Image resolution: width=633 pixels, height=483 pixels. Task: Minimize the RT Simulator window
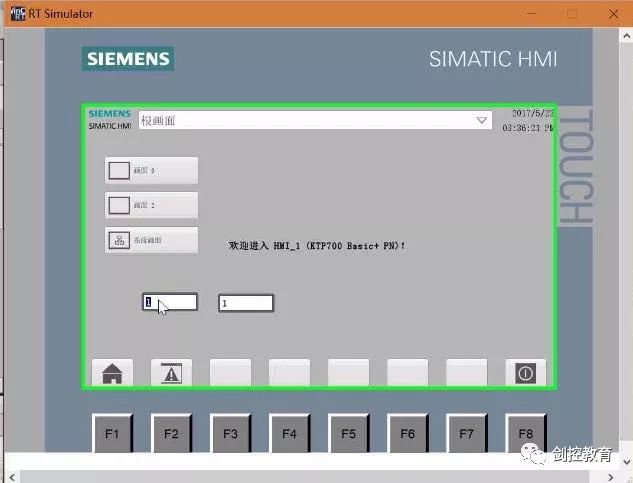[531, 14]
